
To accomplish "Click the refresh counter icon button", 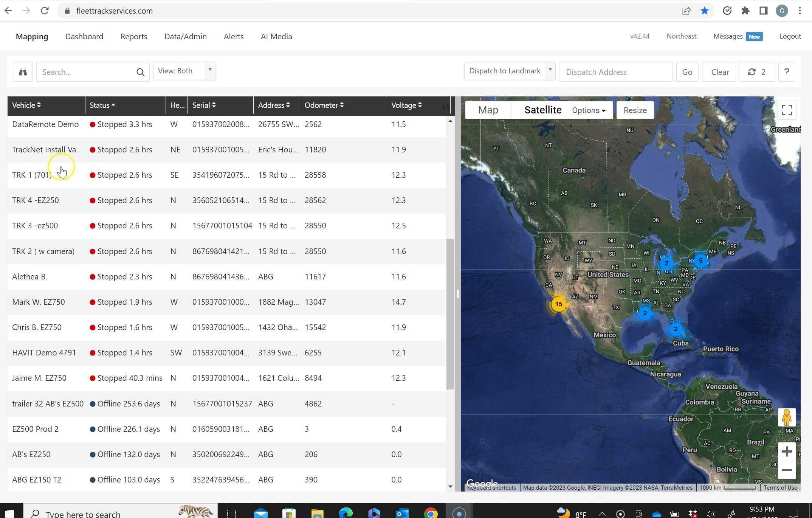I will (756, 72).
